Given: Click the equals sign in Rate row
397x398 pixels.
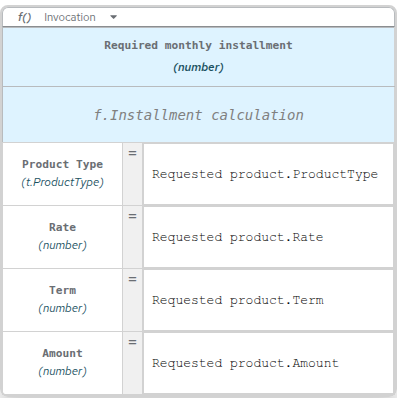Looking at the screenshot, I should click(133, 216).
